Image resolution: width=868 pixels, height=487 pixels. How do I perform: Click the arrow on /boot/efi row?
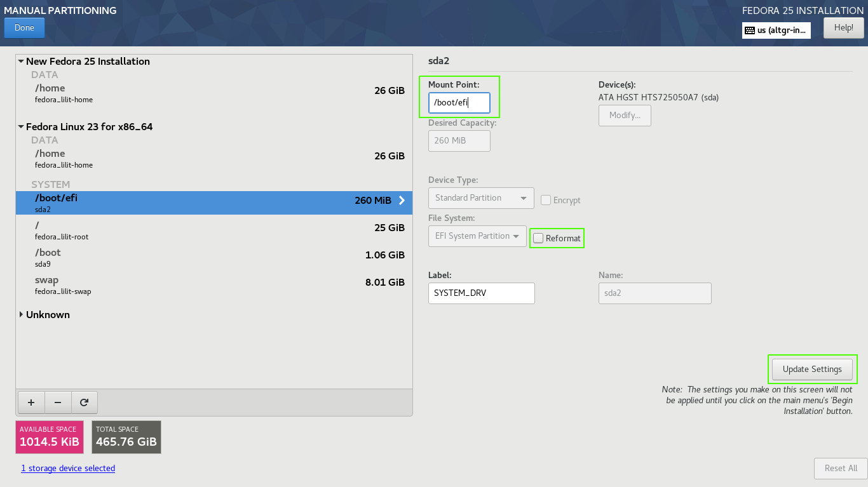(402, 201)
